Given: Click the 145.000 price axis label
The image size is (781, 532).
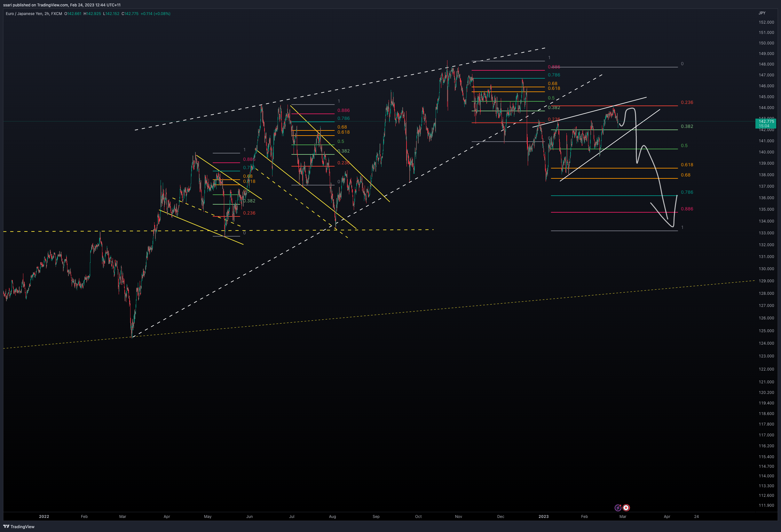Looking at the screenshot, I should click(766, 97).
